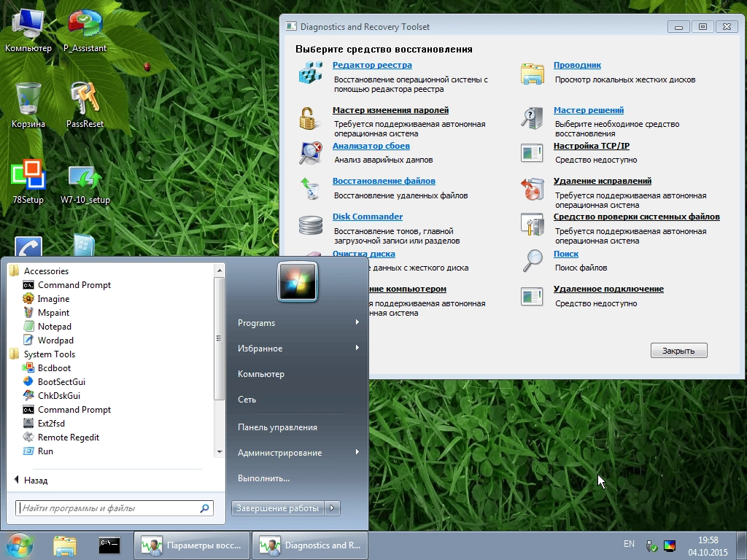Click the crash analyzer icon
Screen dimensions: 747x560
[311, 153]
